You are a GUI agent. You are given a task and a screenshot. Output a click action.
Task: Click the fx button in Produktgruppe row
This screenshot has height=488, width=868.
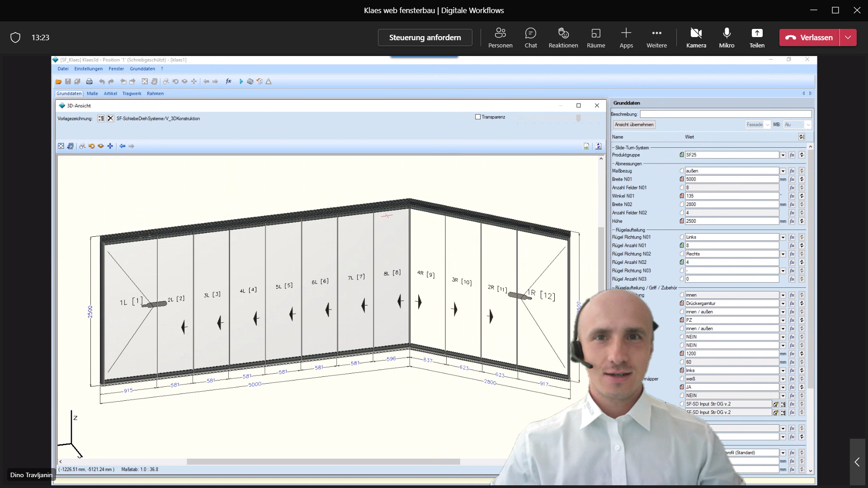[792, 155]
